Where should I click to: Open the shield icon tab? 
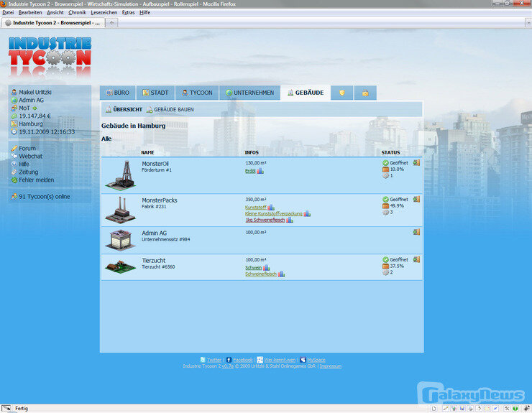coord(342,93)
